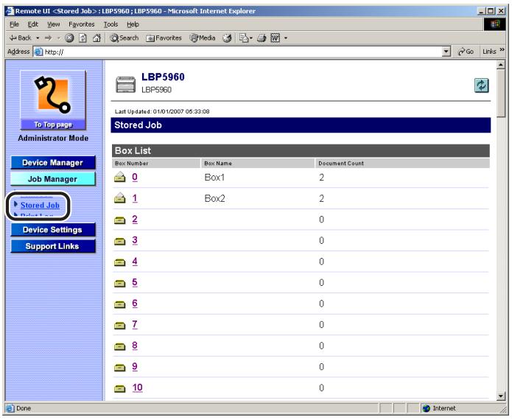
Task: Click the browser Refresh toolbar icon
Action: (83, 38)
